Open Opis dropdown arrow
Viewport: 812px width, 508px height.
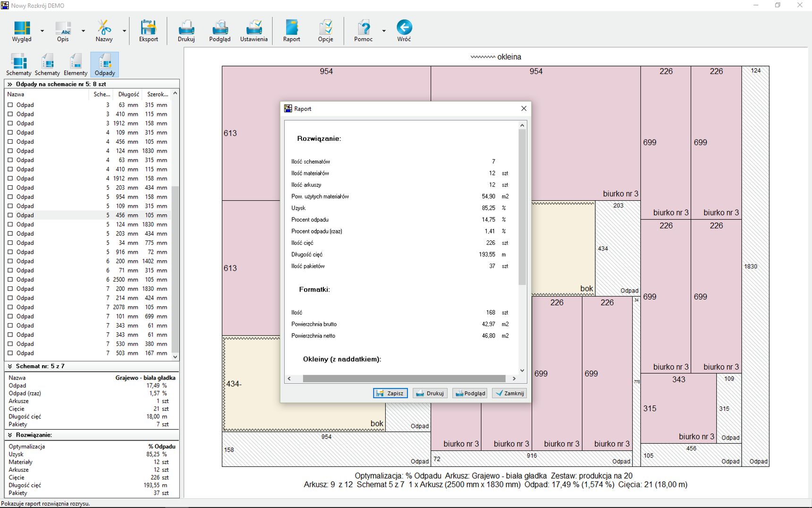(x=83, y=31)
